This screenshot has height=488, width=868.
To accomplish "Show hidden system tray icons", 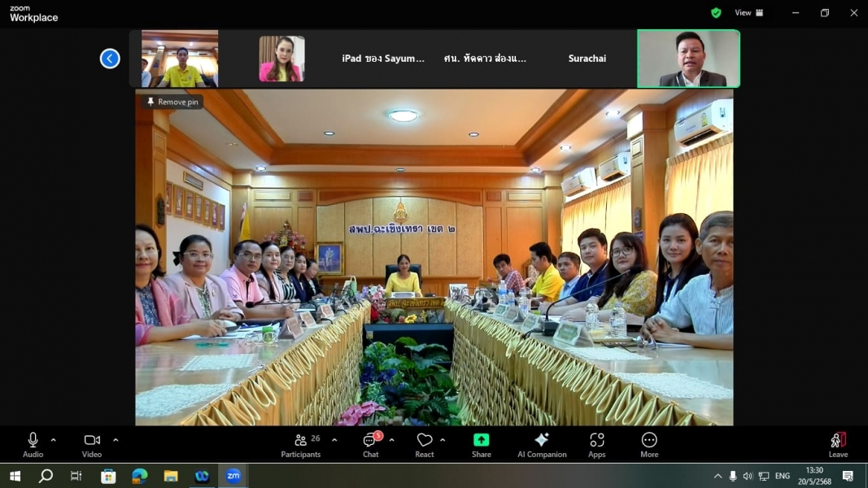I will pos(718,476).
